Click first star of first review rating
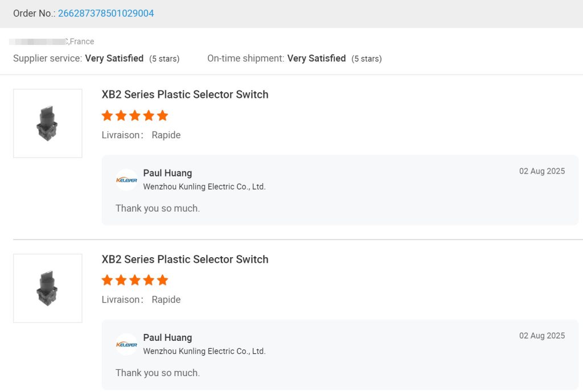The width and height of the screenshot is (583, 392). coord(107,115)
